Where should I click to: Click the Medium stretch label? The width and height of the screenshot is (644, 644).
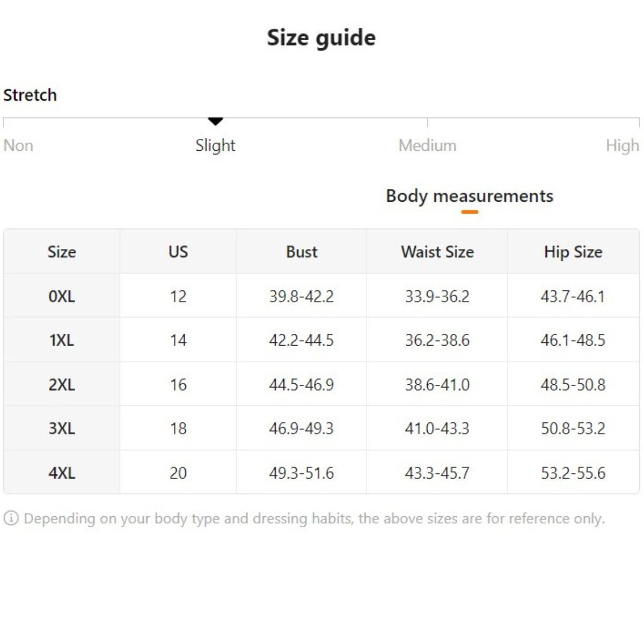(427, 145)
